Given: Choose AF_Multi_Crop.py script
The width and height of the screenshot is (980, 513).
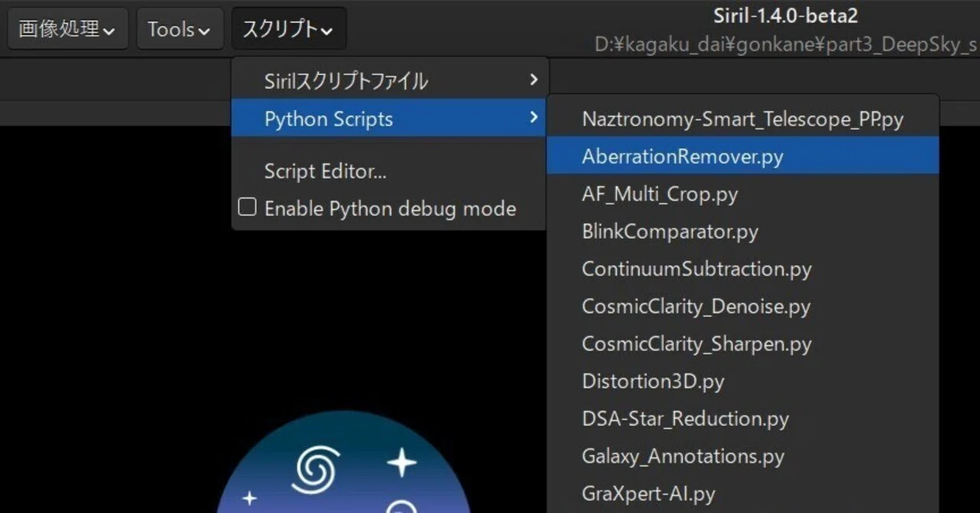Looking at the screenshot, I should [743, 194].
